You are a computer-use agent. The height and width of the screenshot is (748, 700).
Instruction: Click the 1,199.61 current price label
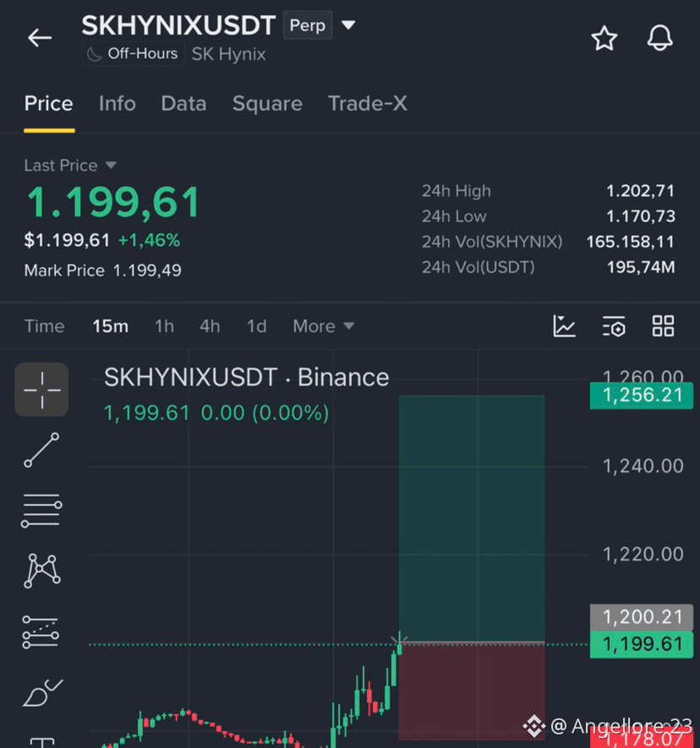642,645
